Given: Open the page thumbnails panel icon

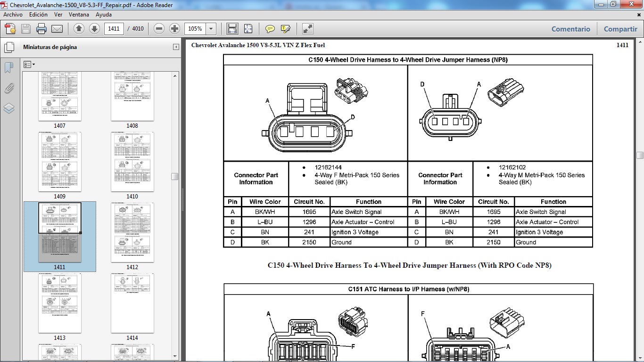Looking at the screenshot, I should click(9, 47).
